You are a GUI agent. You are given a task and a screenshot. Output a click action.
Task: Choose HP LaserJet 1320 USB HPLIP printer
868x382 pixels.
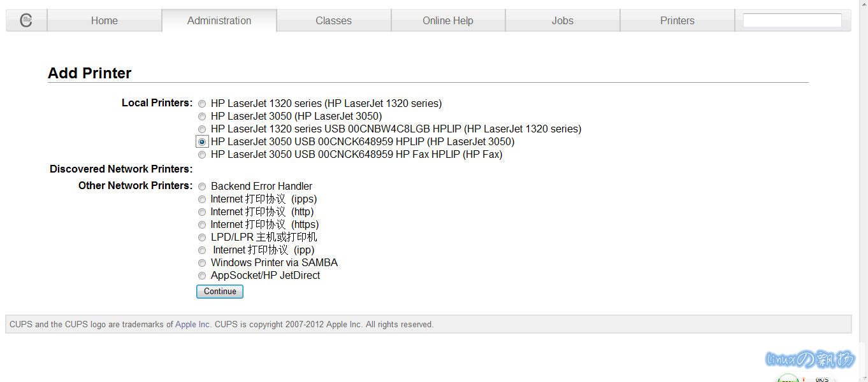(x=202, y=129)
